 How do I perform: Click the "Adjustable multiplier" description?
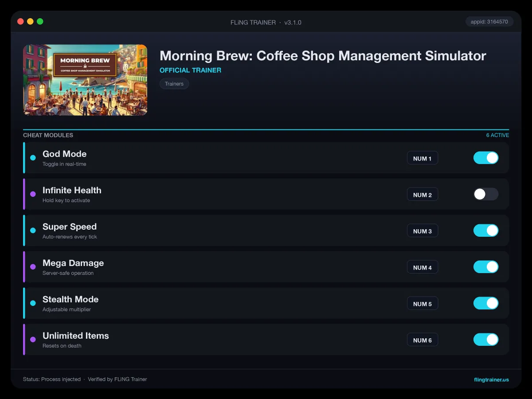point(66,309)
